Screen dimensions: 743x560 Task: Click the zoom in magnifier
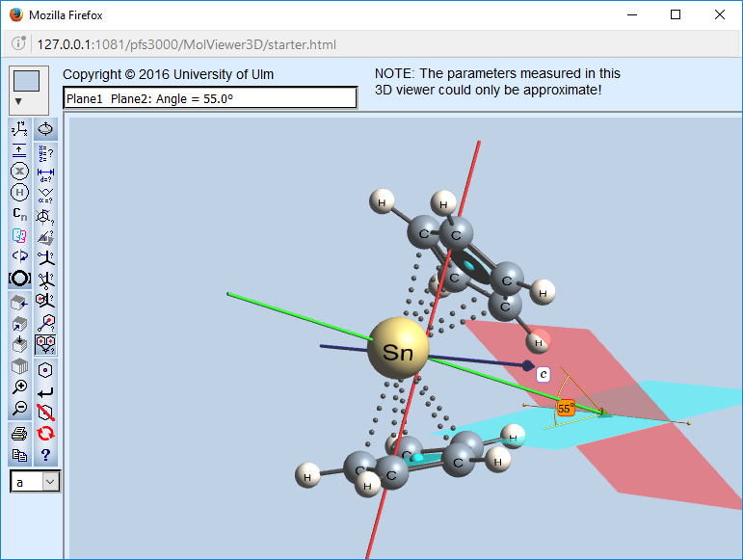(19, 387)
